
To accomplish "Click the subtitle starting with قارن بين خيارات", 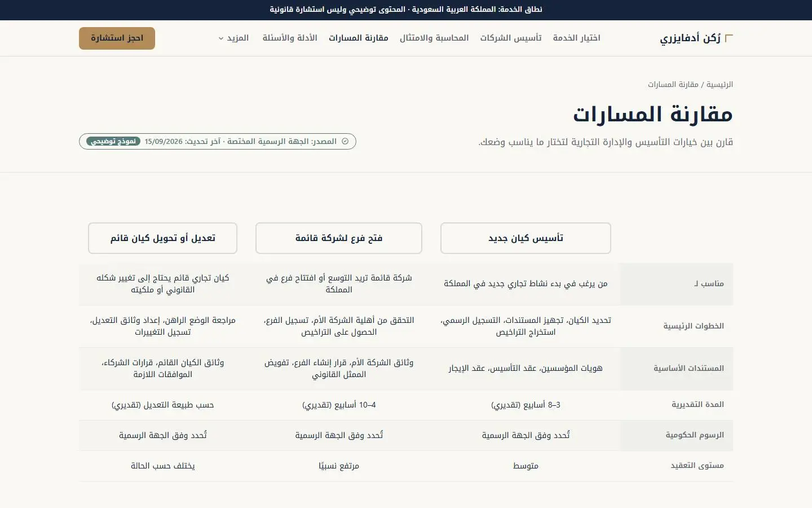I will pyautogui.click(x=606, y=142).
